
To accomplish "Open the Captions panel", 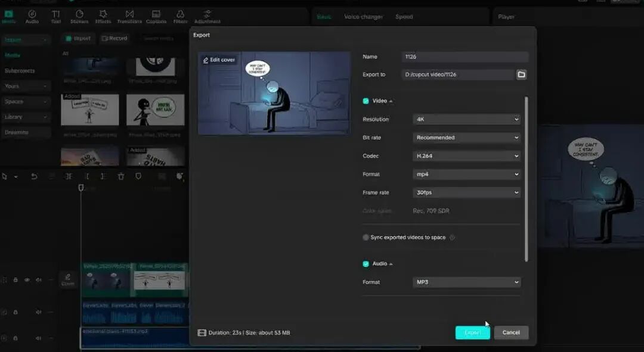I will tap(156, 16).
